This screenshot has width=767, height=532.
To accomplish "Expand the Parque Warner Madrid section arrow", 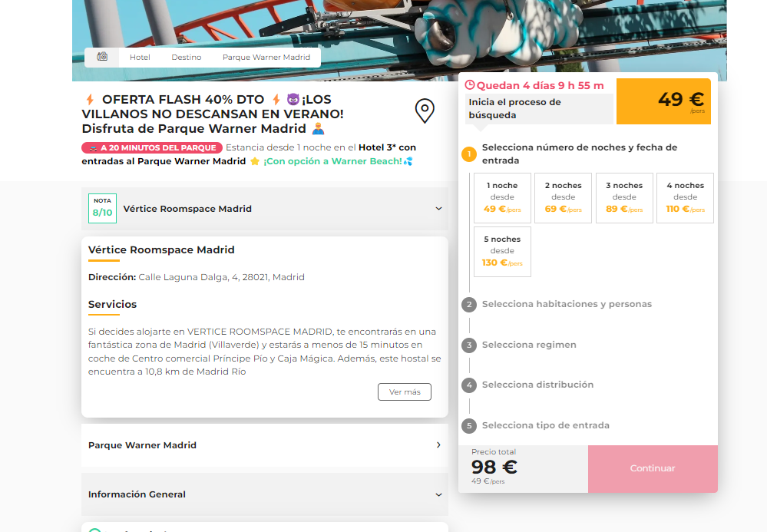I will click(438, 445).
